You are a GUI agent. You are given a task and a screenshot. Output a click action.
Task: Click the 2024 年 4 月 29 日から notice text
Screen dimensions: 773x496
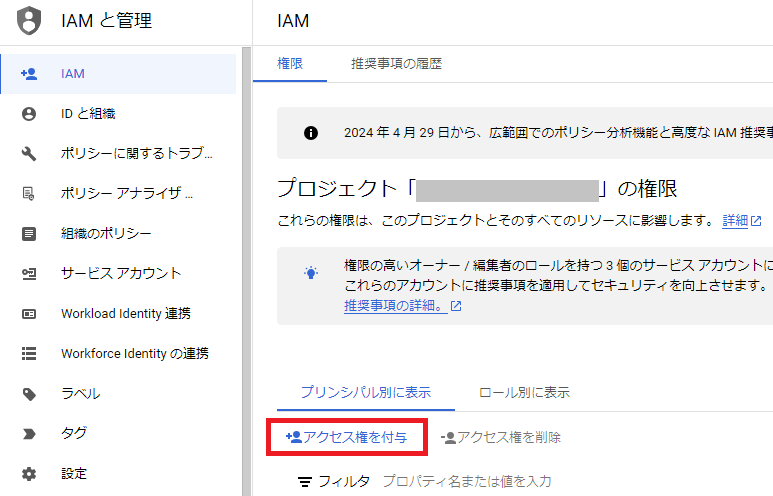tap(558, 133)
